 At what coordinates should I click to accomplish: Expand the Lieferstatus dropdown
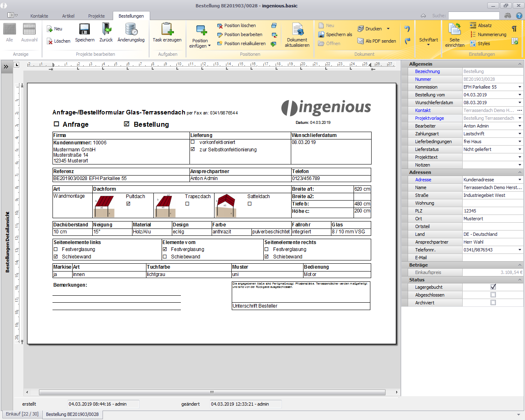(520, 149)
